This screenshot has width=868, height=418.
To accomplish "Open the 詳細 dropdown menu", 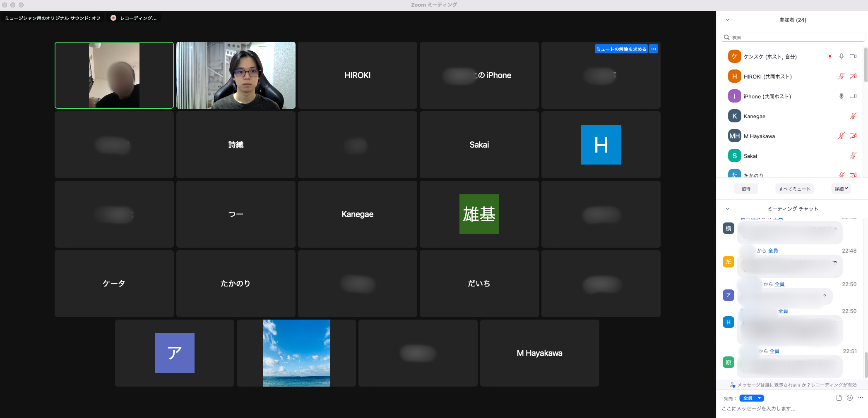I will point(841,189).
